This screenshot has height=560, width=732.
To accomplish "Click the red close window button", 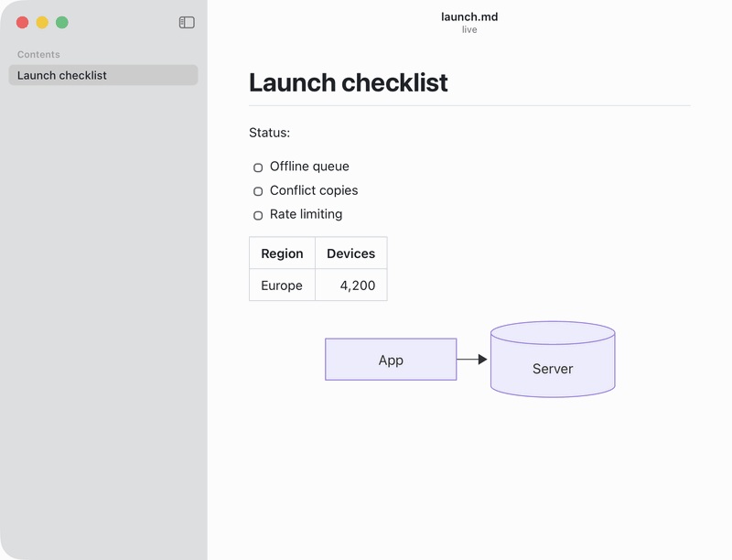I will 22,22.
